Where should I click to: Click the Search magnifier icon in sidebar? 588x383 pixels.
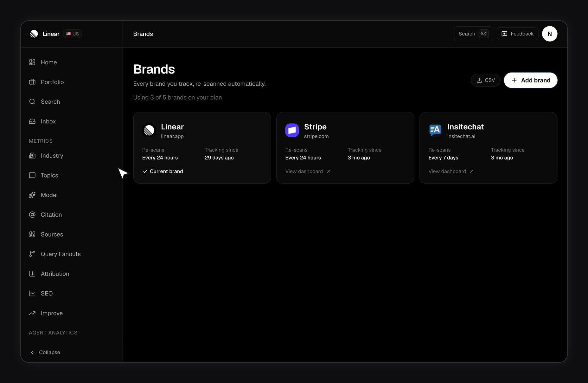coord(32,102)
